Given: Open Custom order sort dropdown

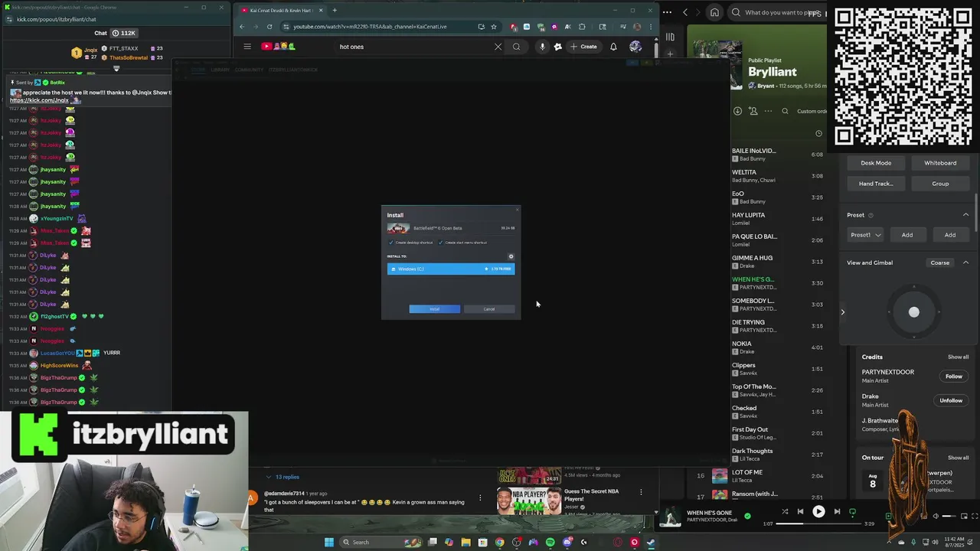Looking at the screenshot, I should point(812,111).
